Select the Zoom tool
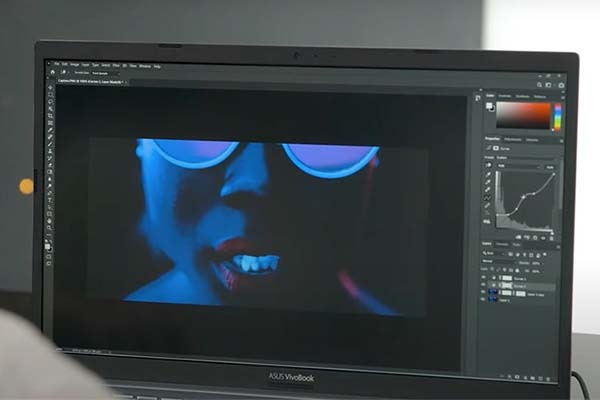 coord(49,228)
